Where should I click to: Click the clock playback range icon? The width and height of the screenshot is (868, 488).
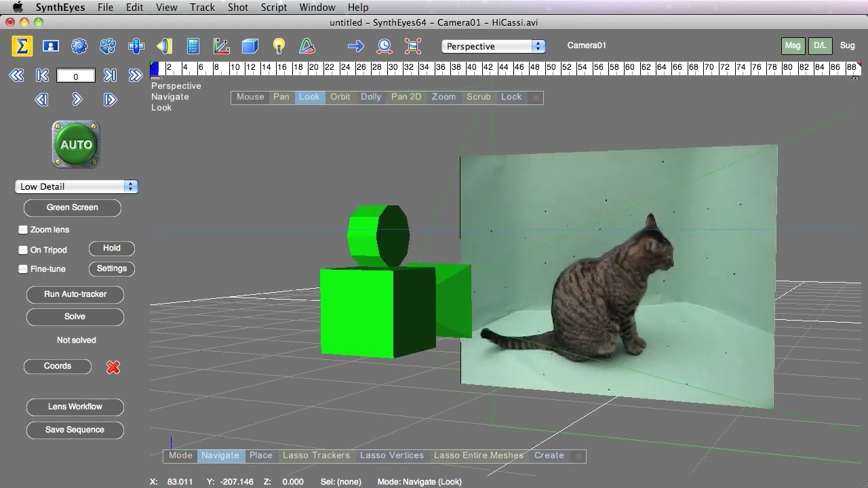pyautogui.click(x=384, y=46)
